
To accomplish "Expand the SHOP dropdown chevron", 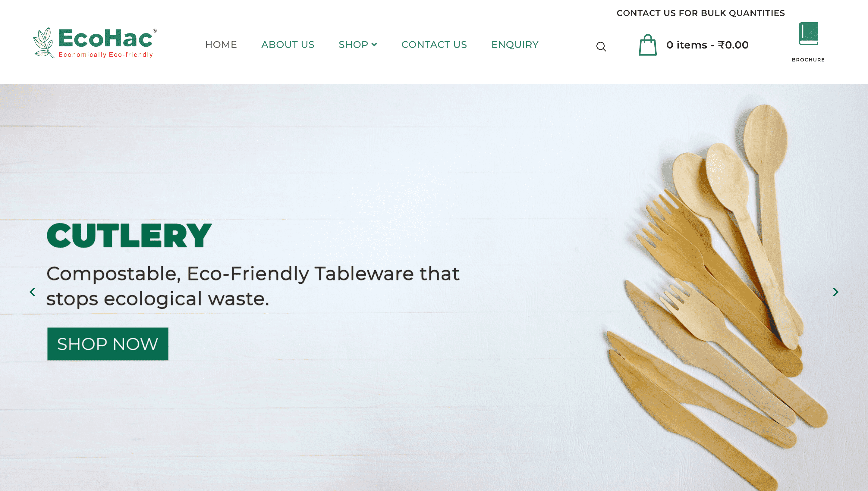I will [374, 45].
